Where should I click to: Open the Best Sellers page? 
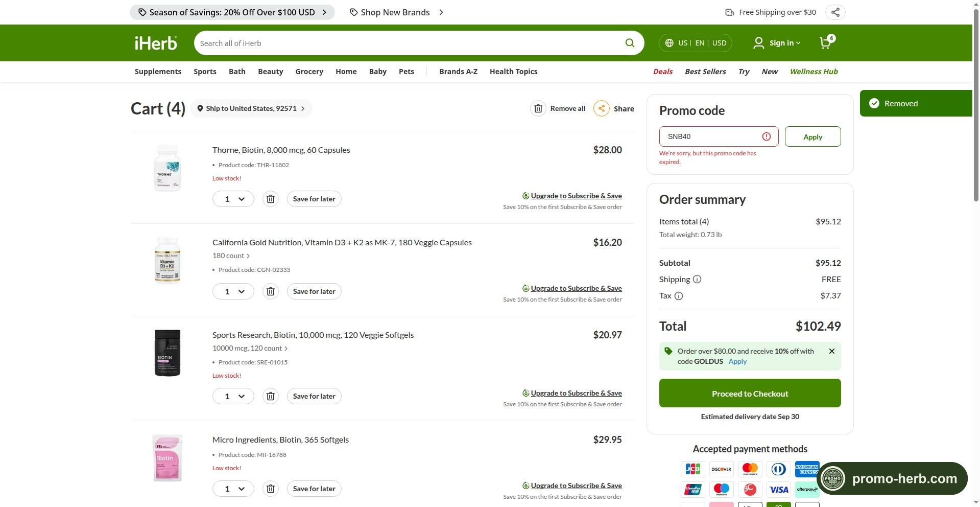[705, 72]
